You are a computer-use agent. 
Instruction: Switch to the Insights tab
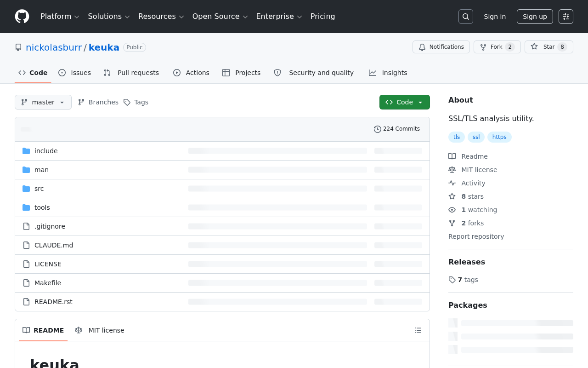click(388, 73)
